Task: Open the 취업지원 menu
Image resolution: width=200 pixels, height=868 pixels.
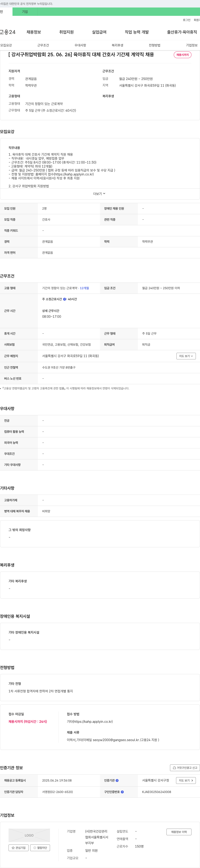Action: 66,32
